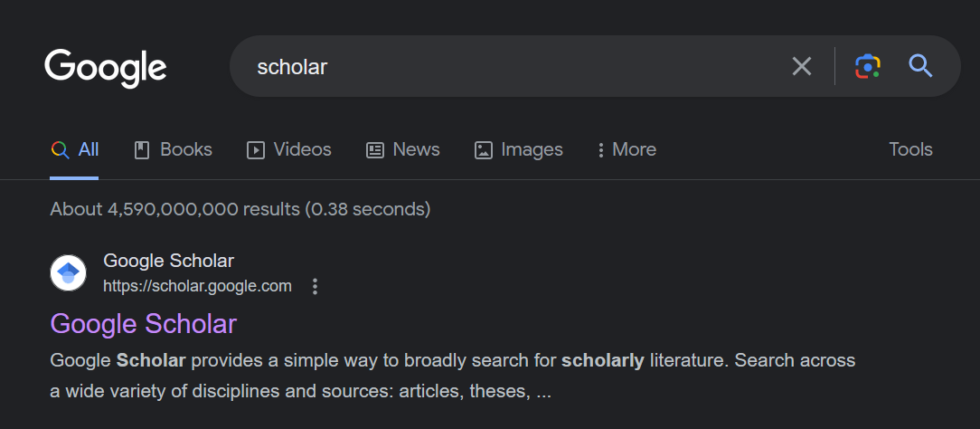Click the play icon on the Videos tab

(256, 150)
